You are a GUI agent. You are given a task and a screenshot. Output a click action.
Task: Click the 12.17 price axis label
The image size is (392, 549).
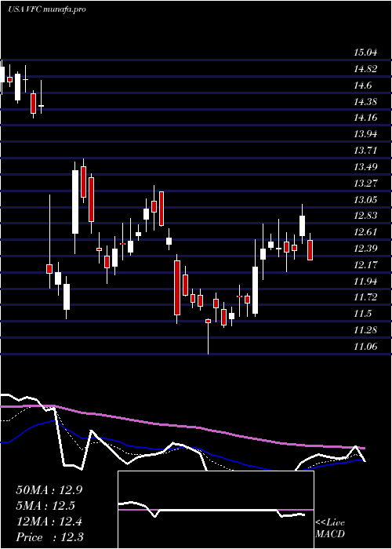point(365,265)
